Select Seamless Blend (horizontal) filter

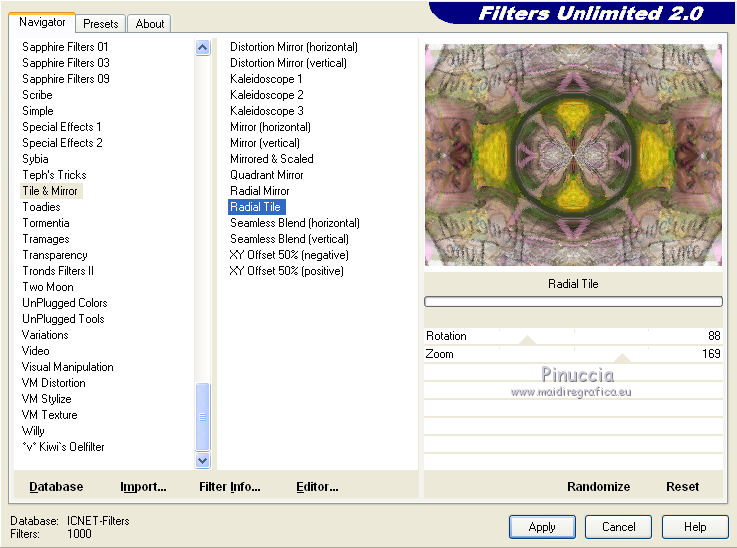click(x=295, y=223)
